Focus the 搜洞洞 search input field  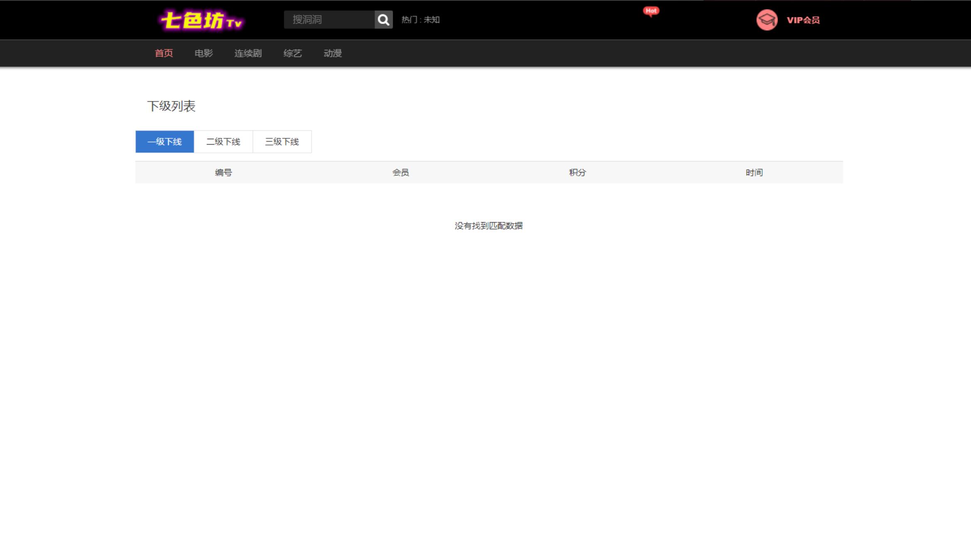click(329, 20)
